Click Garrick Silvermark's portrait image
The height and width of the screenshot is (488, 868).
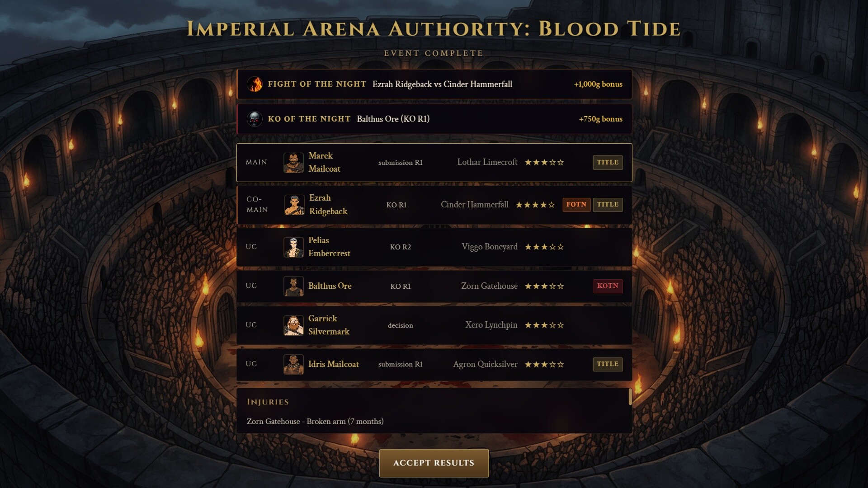click(294, 325)
